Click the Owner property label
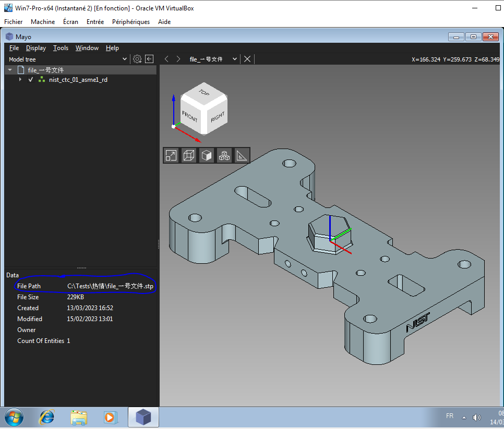The width and height of the screenshot is (504, 429). click(x=27, y=330)
